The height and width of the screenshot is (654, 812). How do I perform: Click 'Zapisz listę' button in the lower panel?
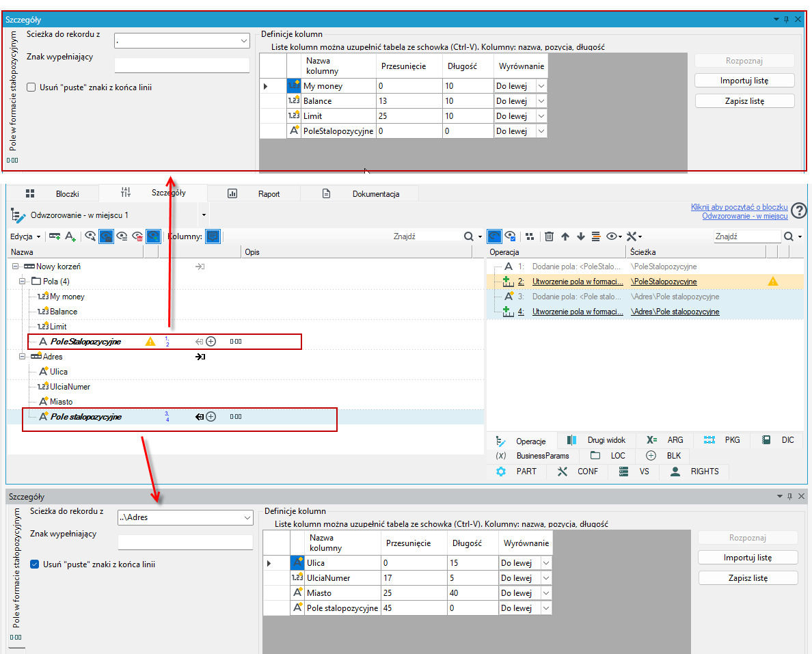point(748,578)
